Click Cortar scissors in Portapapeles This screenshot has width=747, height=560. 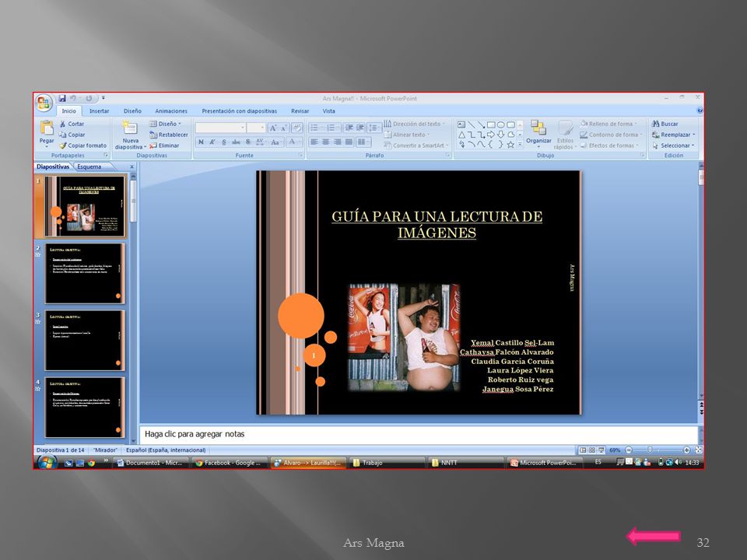pyautogui.click(x=72, y=124)
